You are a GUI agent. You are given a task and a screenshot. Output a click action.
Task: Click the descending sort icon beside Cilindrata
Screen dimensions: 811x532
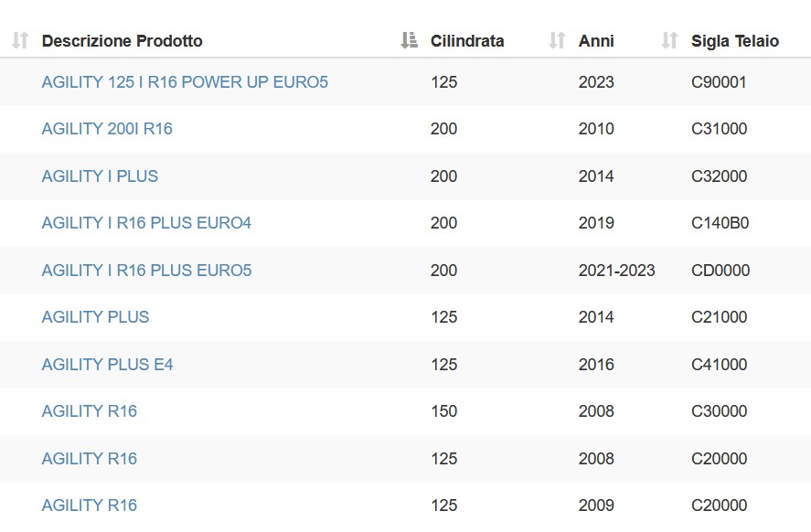coord(409,40)
